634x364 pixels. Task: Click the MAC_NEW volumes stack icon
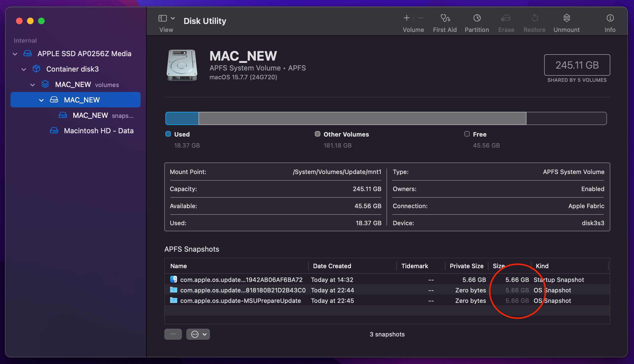45,84
